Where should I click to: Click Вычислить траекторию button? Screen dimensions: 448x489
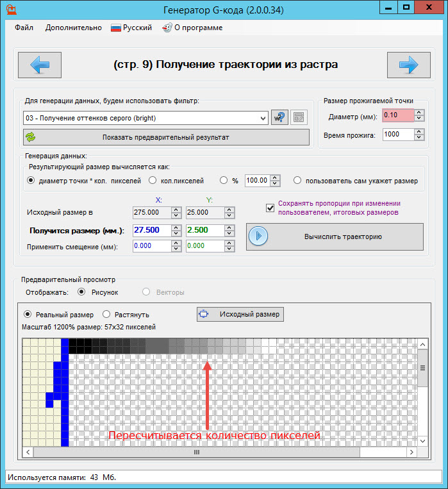335,236
